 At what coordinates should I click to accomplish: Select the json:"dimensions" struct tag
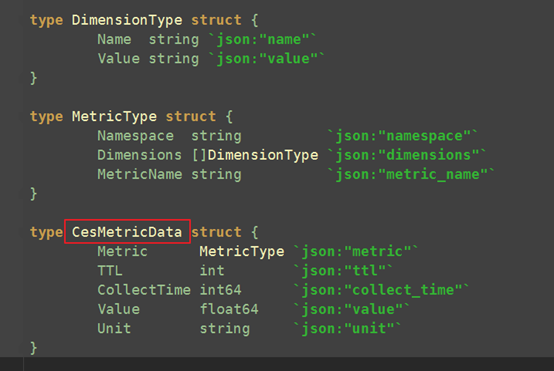(407, 155)
